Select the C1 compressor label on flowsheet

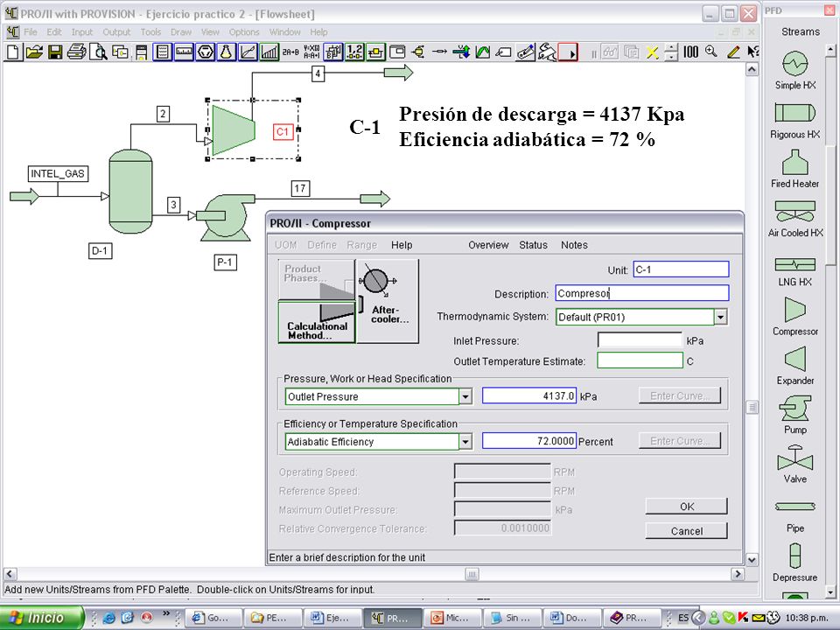(283, 132)
